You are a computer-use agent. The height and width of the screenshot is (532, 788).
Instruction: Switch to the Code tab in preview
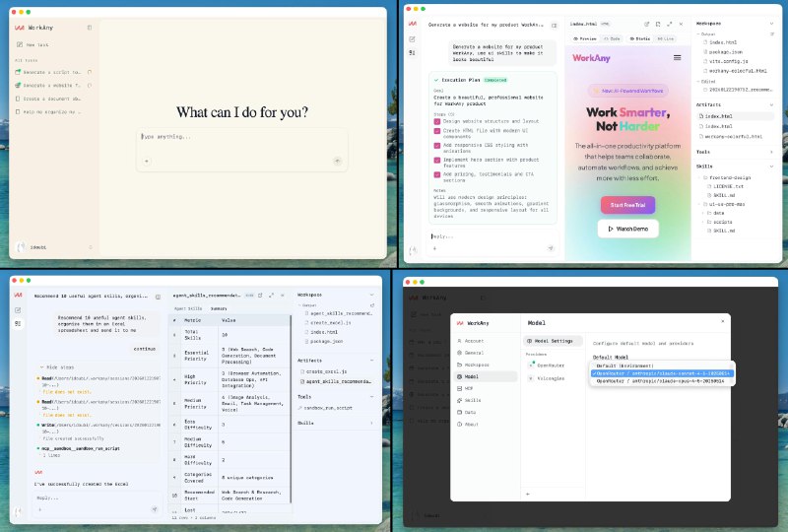pyautogui.click(x=612, y=38)
